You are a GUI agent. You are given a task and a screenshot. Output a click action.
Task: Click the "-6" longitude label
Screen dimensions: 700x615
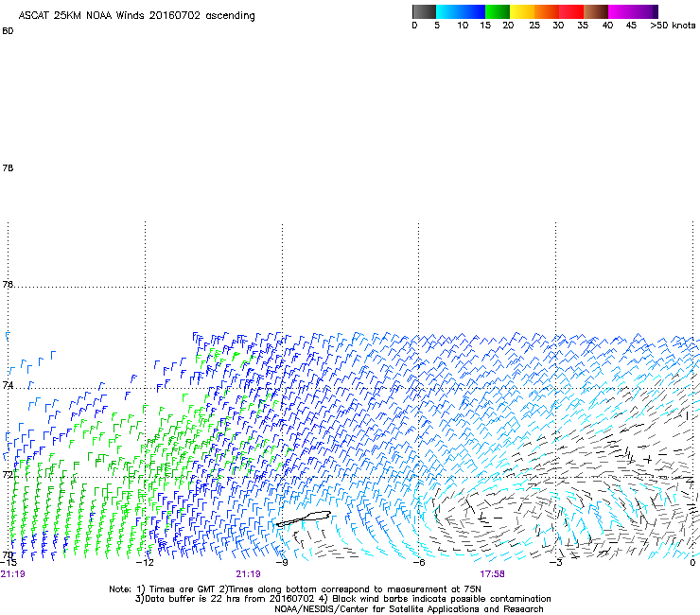pyautogui.click(x=418, y=563)
